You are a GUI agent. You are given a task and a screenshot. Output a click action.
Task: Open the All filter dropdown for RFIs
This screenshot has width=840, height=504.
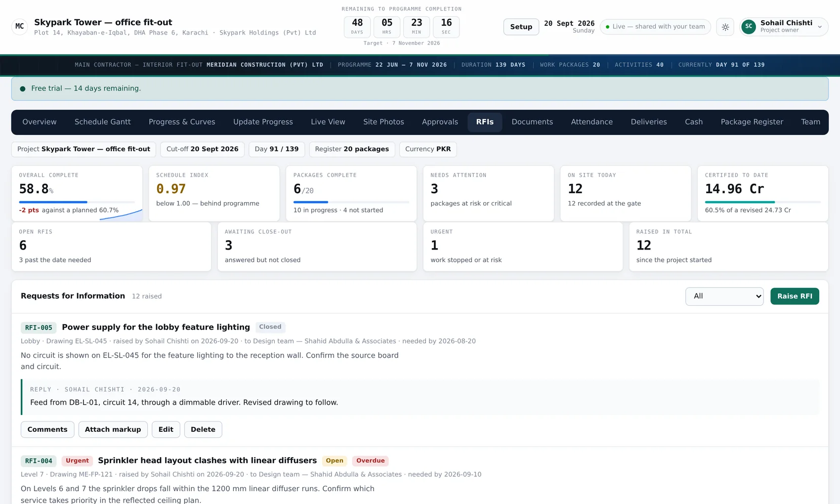[x=724, y=296]
